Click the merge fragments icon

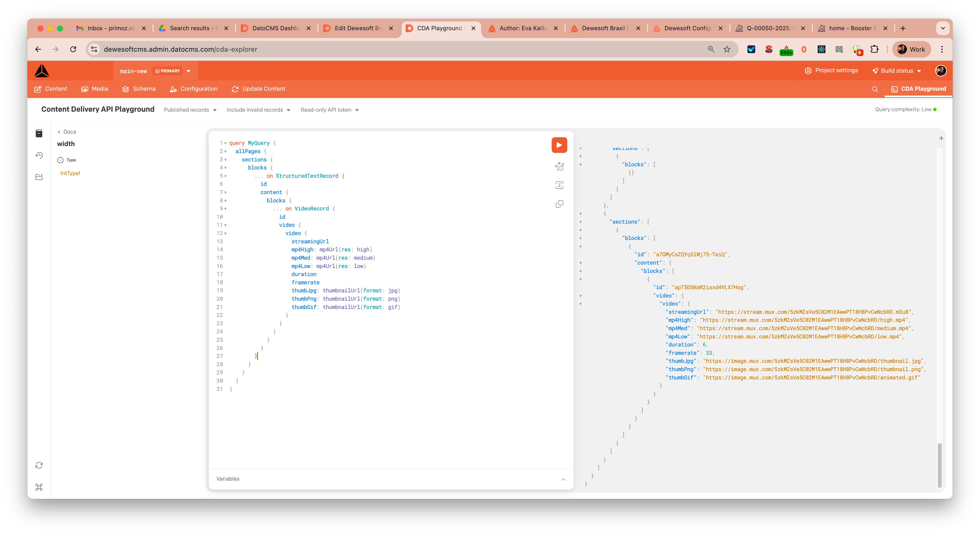559,185
